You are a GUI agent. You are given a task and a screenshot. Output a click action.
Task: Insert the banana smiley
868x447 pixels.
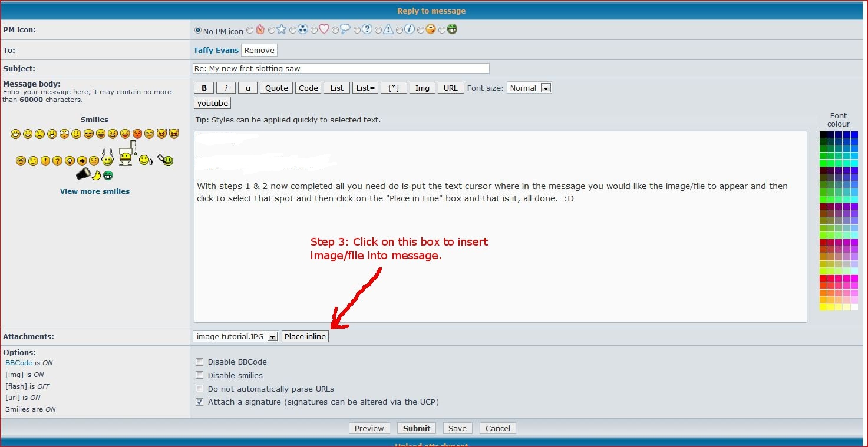coord(96,176)
